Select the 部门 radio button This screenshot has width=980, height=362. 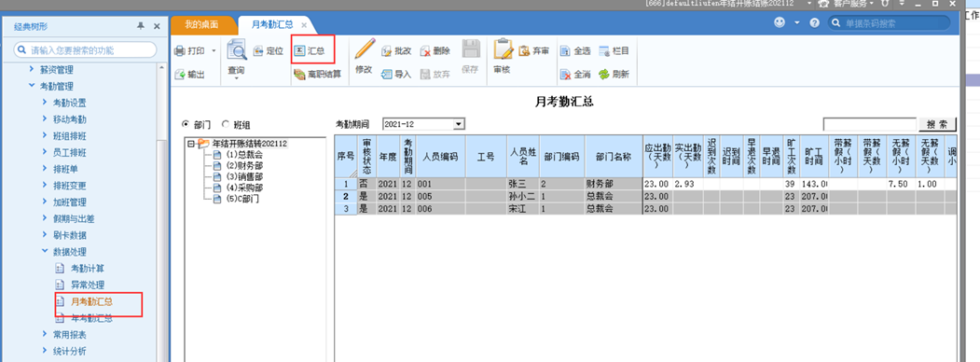185,124
